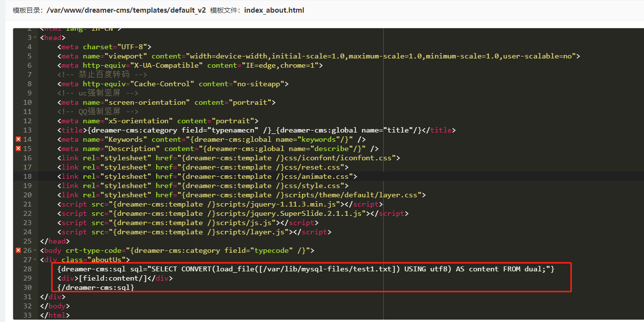Viewport: 644px width, 322px height.
Task: Click the closing div tag on line 31
Action: pyautogui.click(x=53, y=297)
